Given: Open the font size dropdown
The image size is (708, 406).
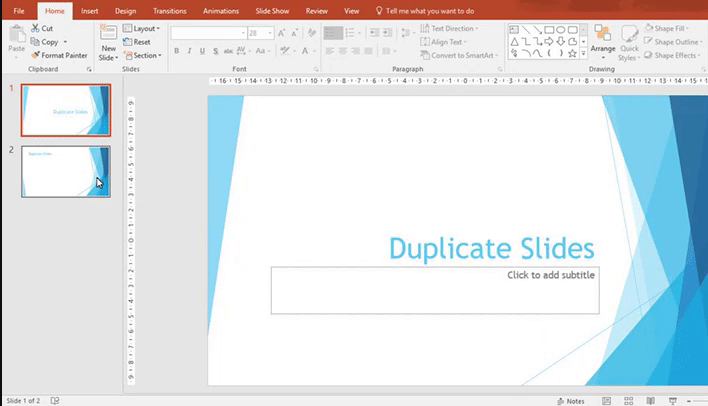Looking at the screenshot, I should point(269,33).
